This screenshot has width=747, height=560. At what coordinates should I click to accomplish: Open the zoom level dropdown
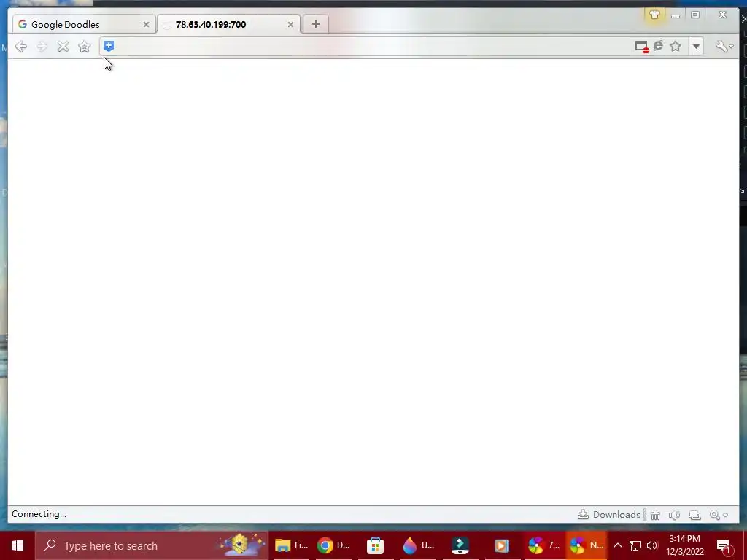(719, 515)
